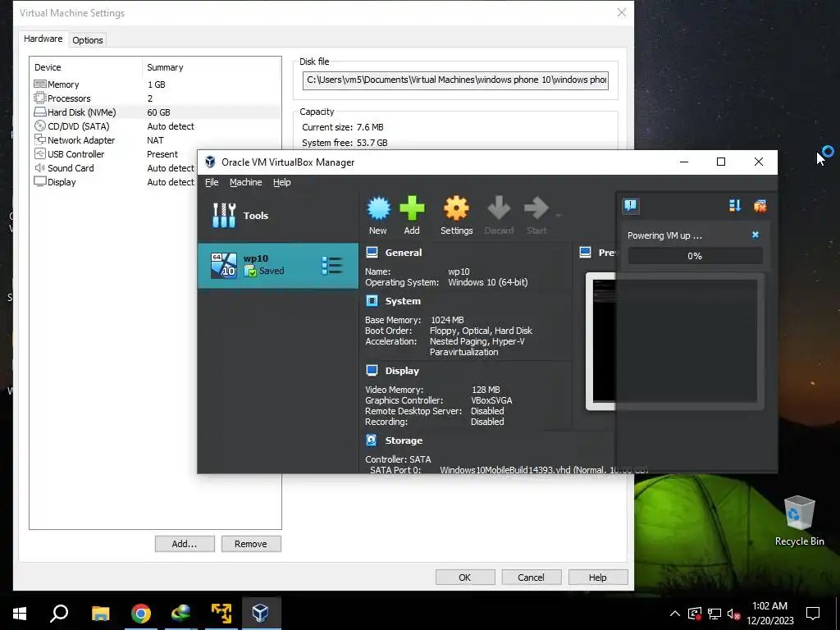Click the muted volume tray icon

click(733, 614)
